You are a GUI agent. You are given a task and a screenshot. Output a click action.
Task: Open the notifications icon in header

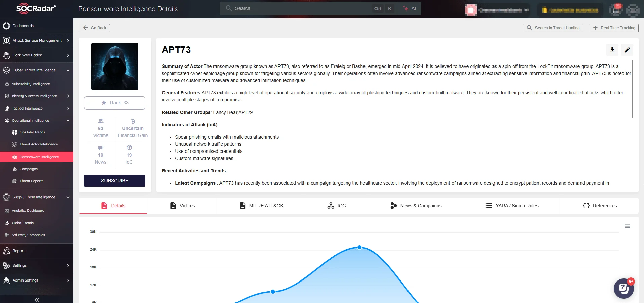[616, 10]
